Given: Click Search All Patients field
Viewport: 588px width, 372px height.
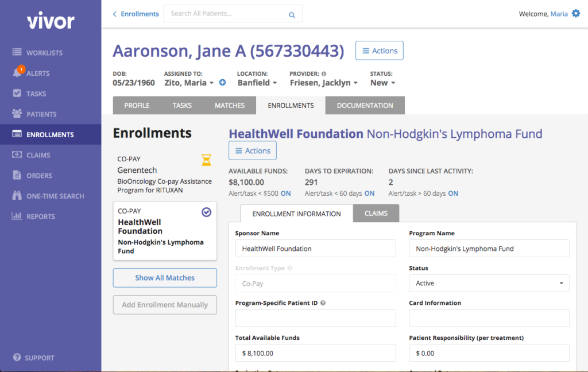Looking at the screenshot, I should [x=233, y=14].
